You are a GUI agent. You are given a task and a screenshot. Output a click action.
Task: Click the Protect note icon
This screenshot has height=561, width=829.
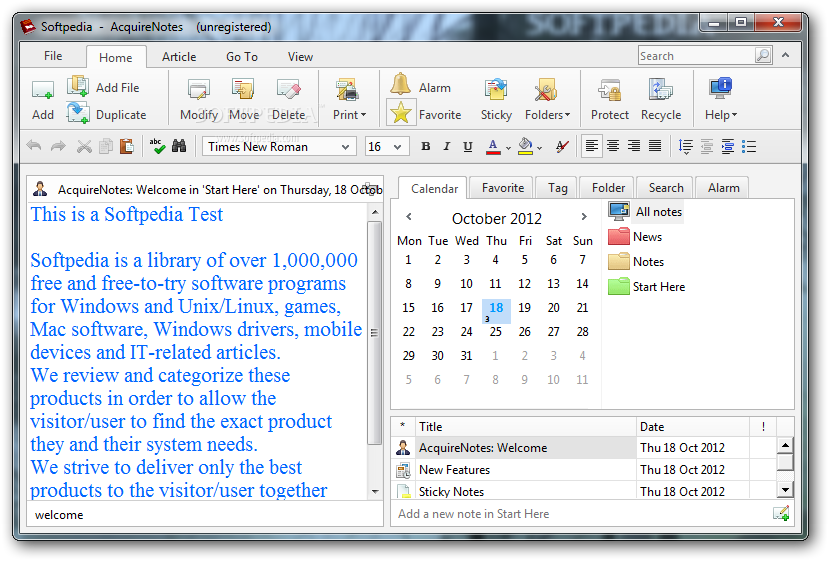(x=609, y=90)
